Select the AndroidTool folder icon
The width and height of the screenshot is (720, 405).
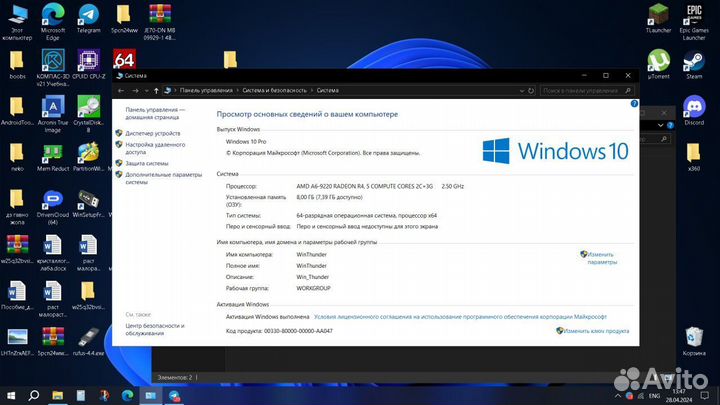click(17, 111)
